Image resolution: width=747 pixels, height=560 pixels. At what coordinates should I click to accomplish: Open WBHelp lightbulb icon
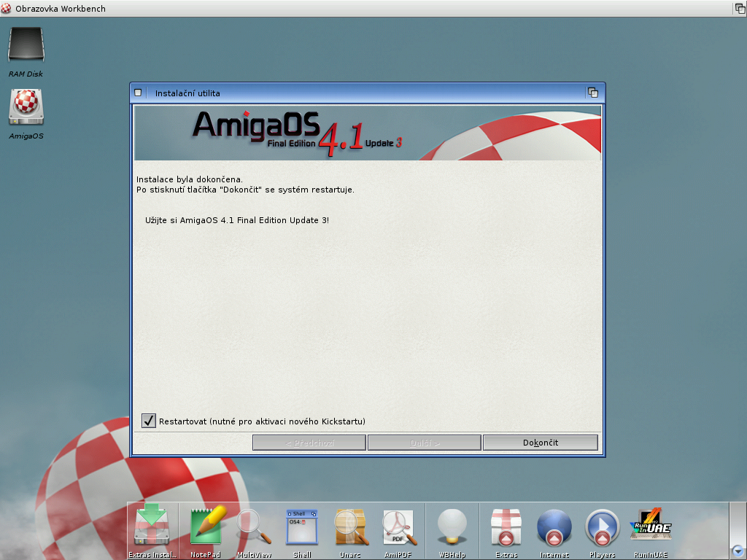pyautogui.click(x=452, y=527)
